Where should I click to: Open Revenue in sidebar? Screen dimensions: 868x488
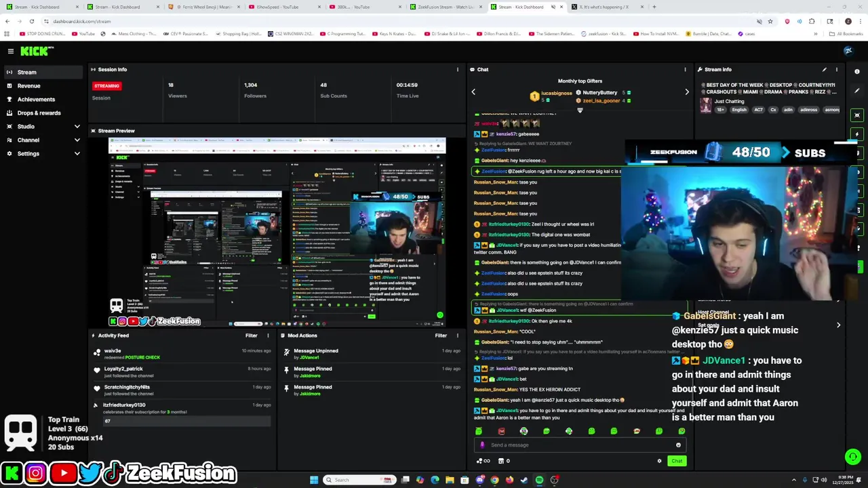coord(44,86)
